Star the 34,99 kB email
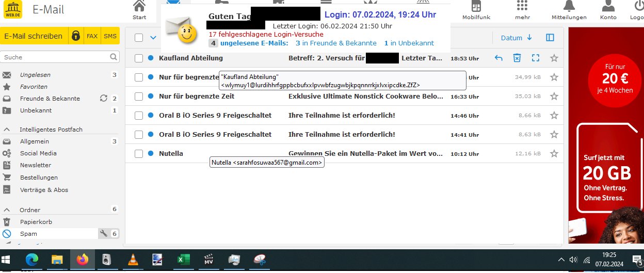Image resolution: width=644 pixels, height=273 pixels. 554,77
